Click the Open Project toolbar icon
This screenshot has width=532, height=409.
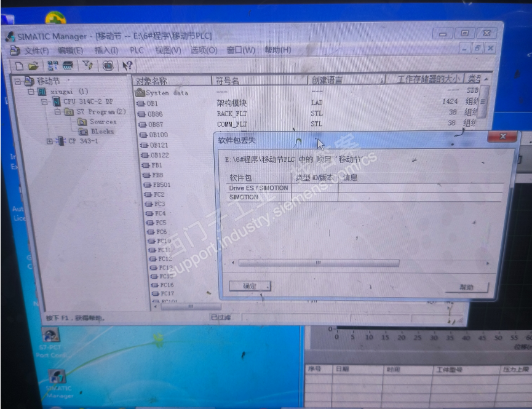click(x=33, y=66)
